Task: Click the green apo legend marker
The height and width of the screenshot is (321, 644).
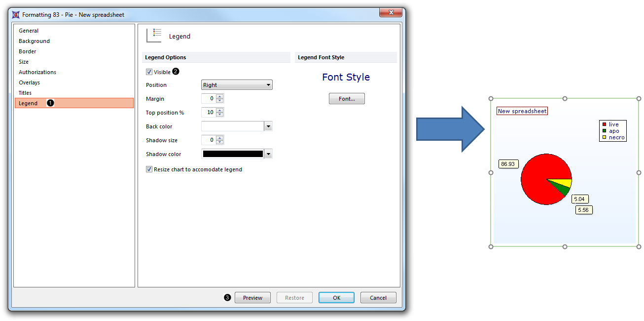Action: pyautogui.click(x=604, y=131)
